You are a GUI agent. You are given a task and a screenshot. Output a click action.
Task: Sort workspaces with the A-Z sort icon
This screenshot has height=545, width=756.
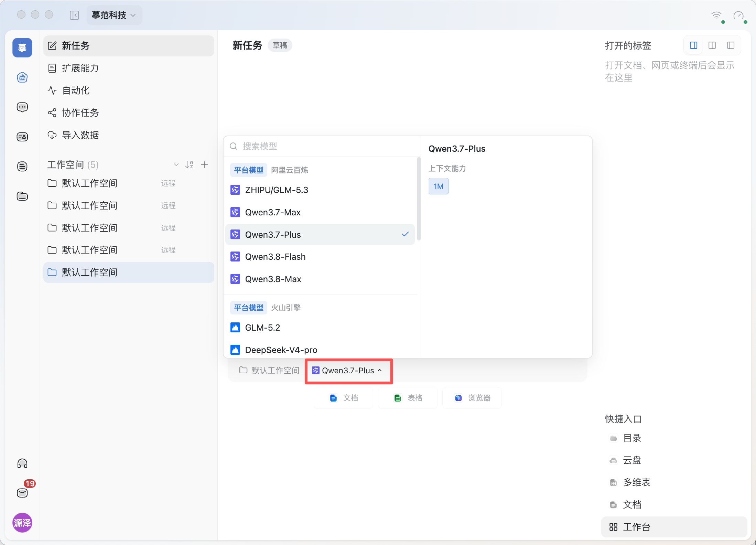tap(190, 165)
